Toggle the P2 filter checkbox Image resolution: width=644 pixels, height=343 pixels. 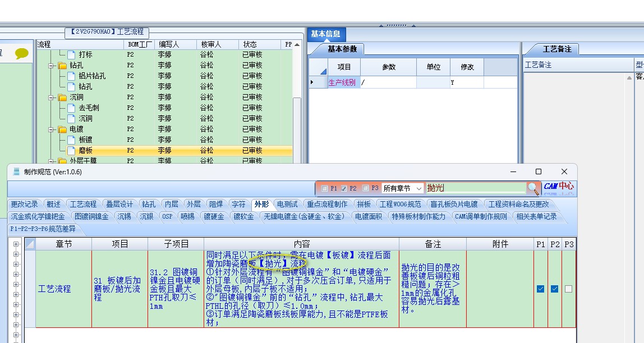click(344, 188)
